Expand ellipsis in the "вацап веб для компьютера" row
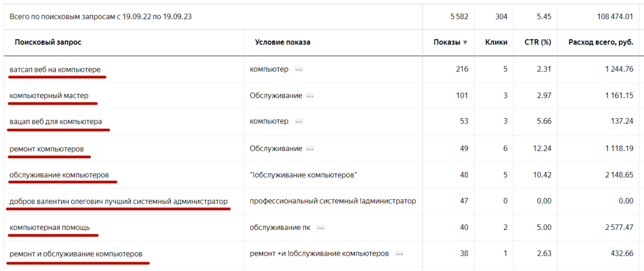The width and height of the screenshot is (644, 271). (298, 122)
